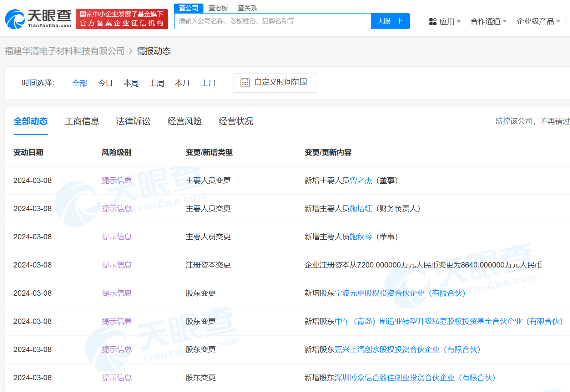This screenshot has width=570, height=392.
Task: Click the registered capital change content text
Action: pos(423,265)
